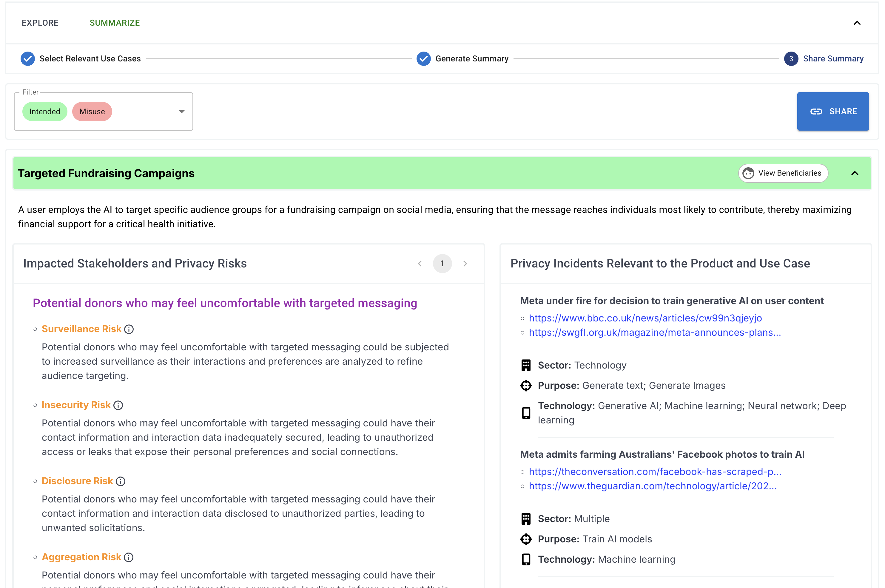Viewport: 885px width, 588px height.
Task: Select page 1 in stakeholders pagination
Action: [442, 264]
